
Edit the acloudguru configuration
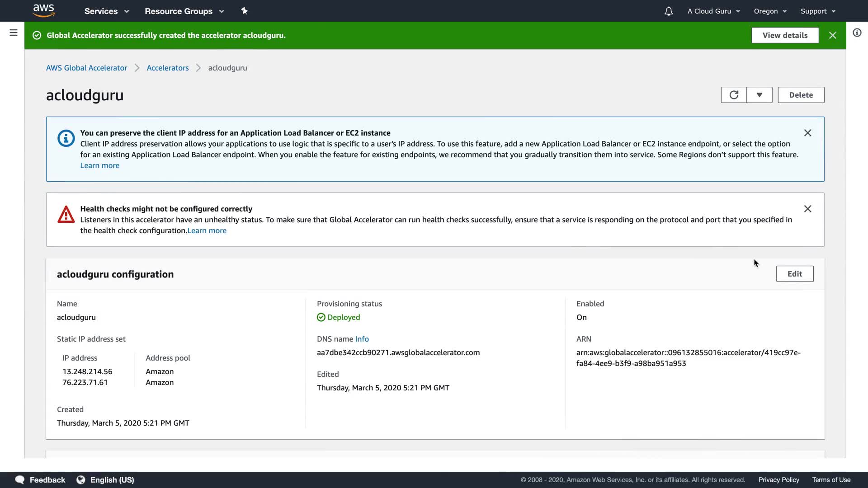click(x=794, y=274)
